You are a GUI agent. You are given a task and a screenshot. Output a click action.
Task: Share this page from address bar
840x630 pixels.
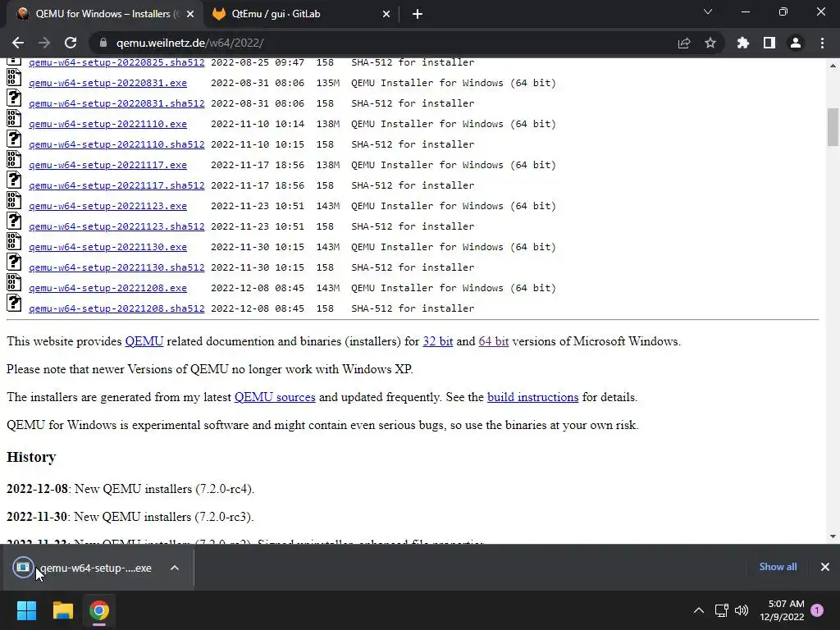[x=684, y=43]
